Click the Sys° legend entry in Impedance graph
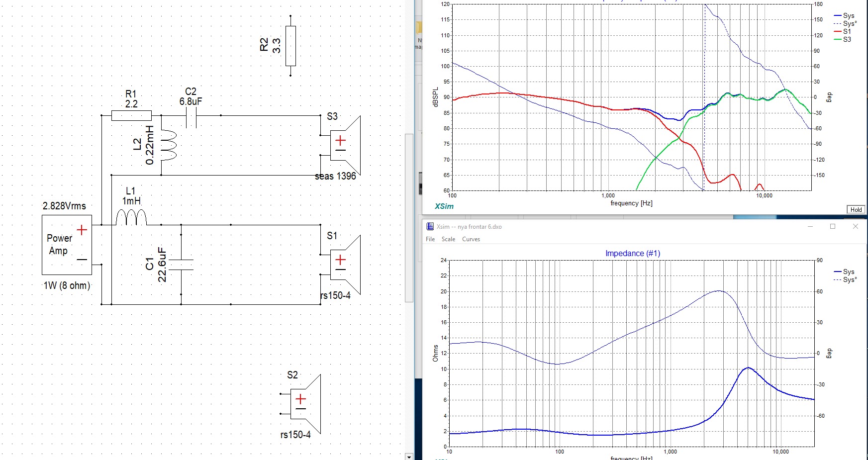This screenshot has height=460, width=868. 845,279
